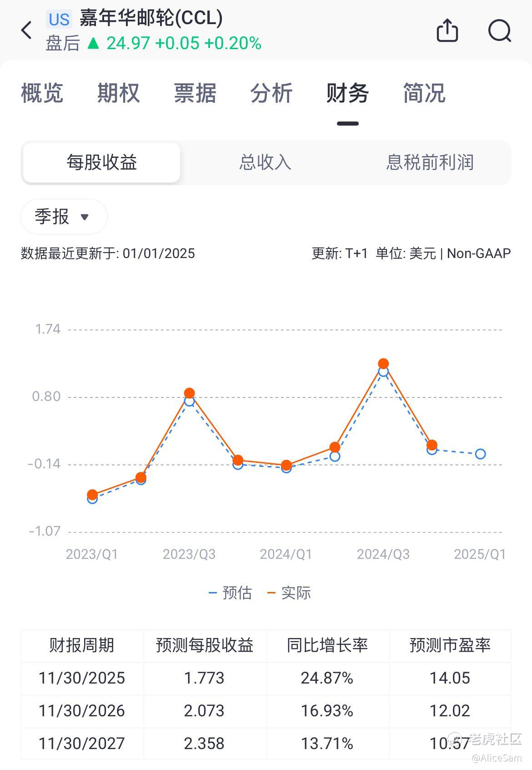Tap the US market badge
The height and width of the screenshot is (770, 532).
click(x=59, y=19)
